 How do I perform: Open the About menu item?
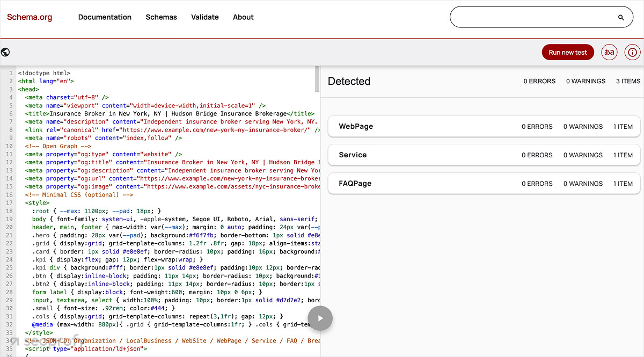click(x=243, y=17)
